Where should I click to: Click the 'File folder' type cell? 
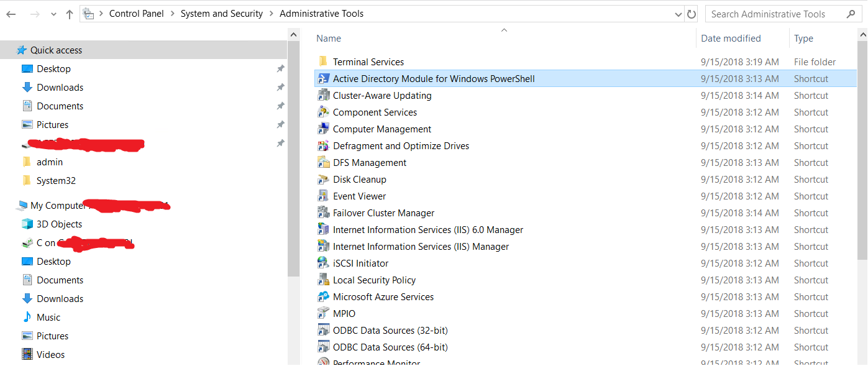pyautogui.click(x=815, y=62)
